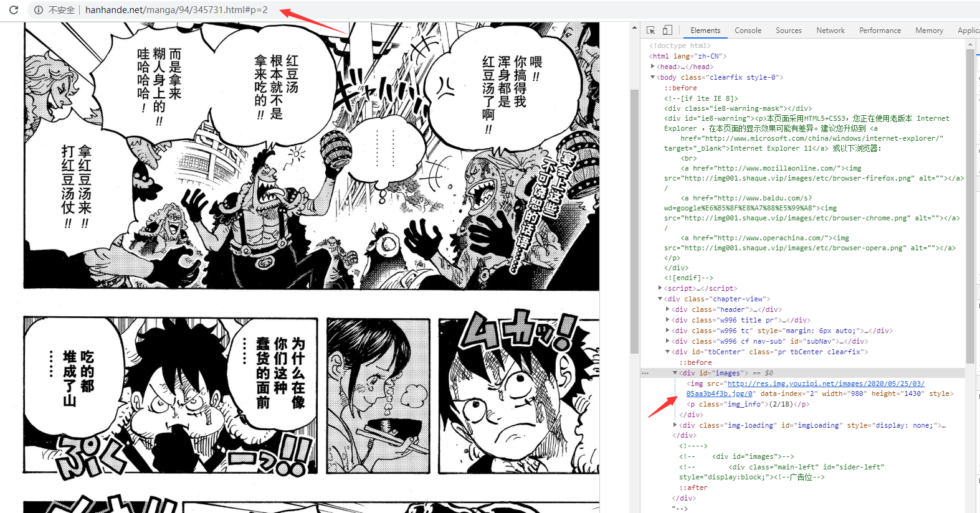Open the Network tab
This screenshot has width=980, height=513.
830,30
